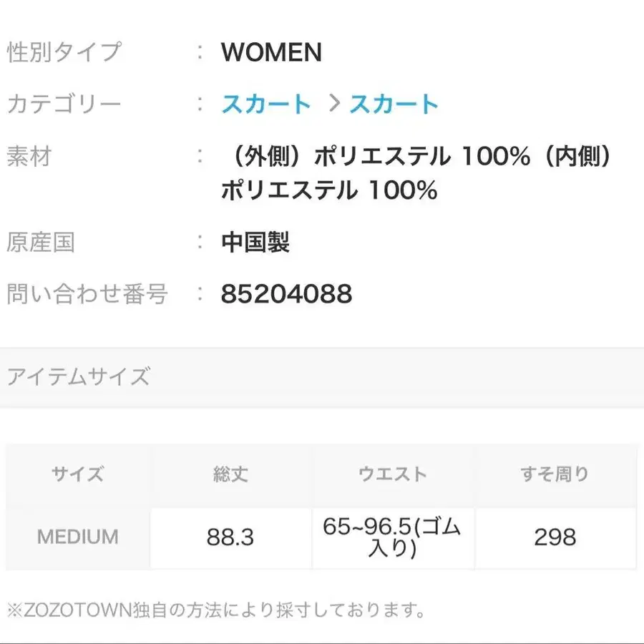Click the ウエスト waist column header
This screenshot has height=644, width=644.
click(393, 473)
